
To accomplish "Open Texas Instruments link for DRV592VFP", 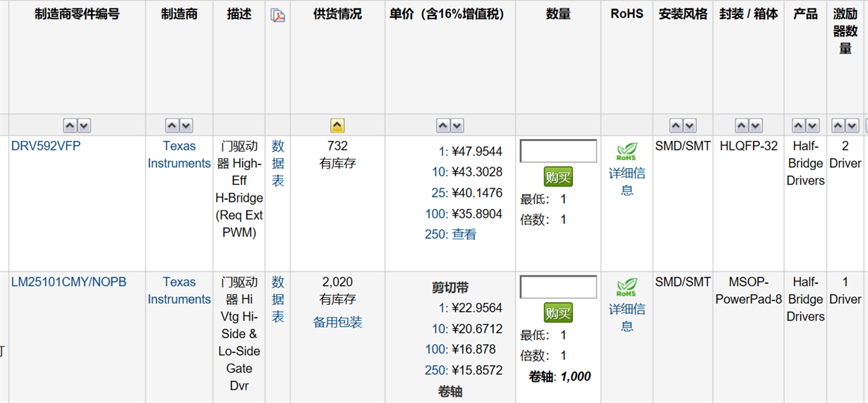I will (x=179, y=155).
